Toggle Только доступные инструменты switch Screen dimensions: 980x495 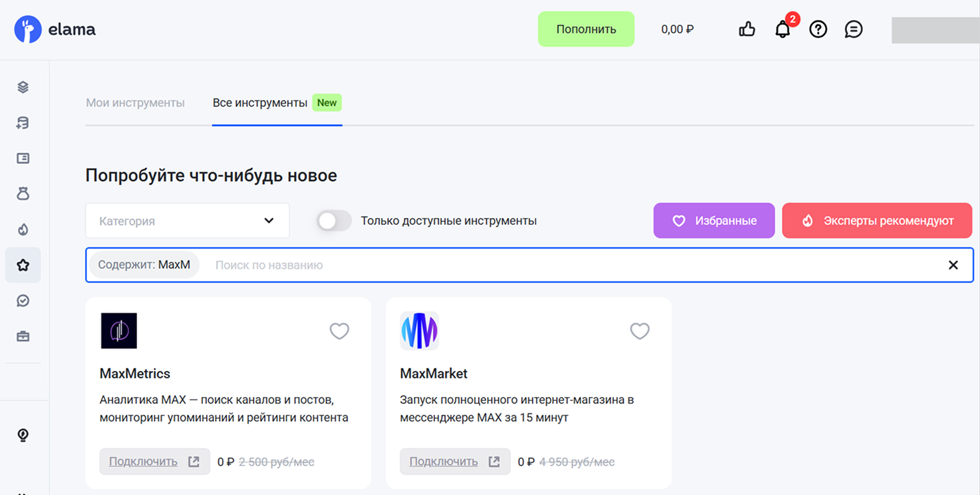(x=334, y=221)
